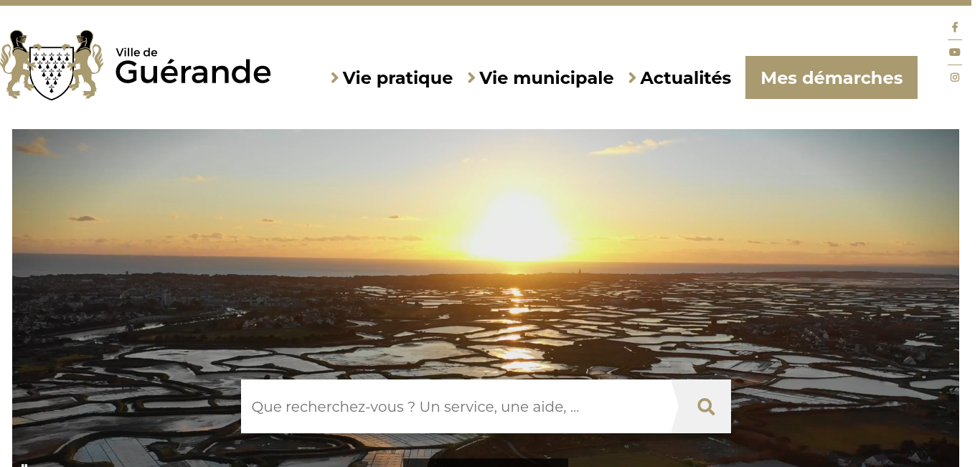Click the sunset hero video banner
The width and height of the screenshot is (980, 467).
coord(486,298)
